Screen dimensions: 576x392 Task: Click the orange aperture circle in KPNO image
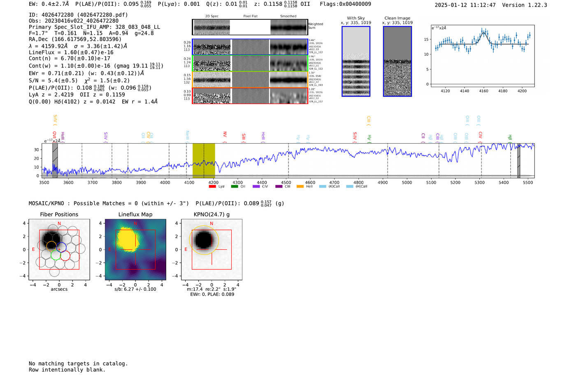(204, 240)
